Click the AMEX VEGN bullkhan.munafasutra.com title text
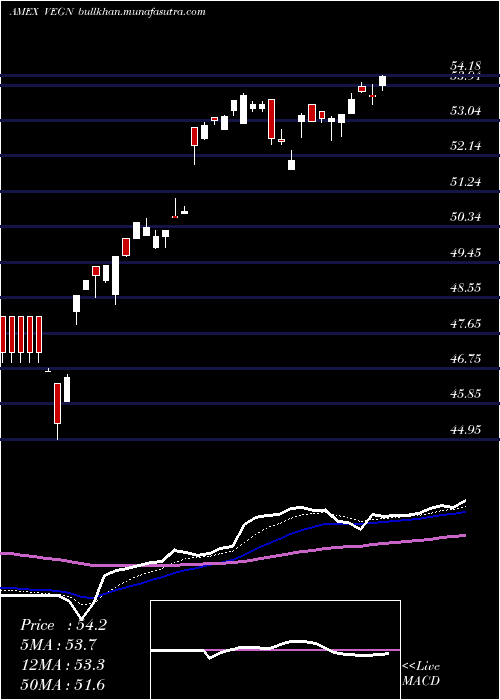 108,12
